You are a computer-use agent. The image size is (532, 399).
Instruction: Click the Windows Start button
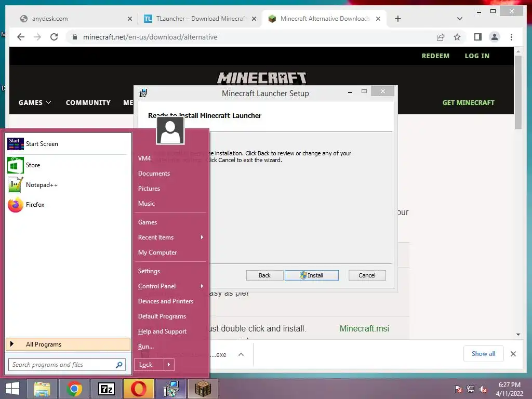(x=12, y=389)
